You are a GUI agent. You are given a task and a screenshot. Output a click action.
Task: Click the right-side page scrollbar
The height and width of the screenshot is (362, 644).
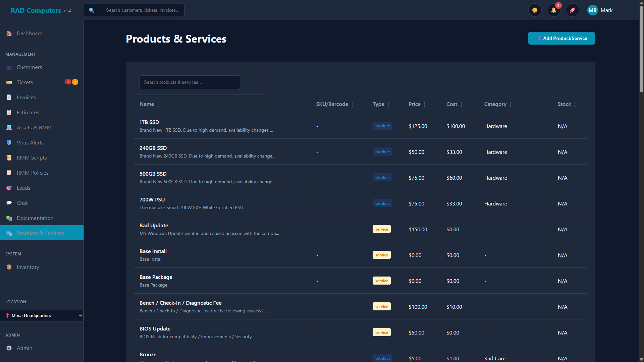641,181
